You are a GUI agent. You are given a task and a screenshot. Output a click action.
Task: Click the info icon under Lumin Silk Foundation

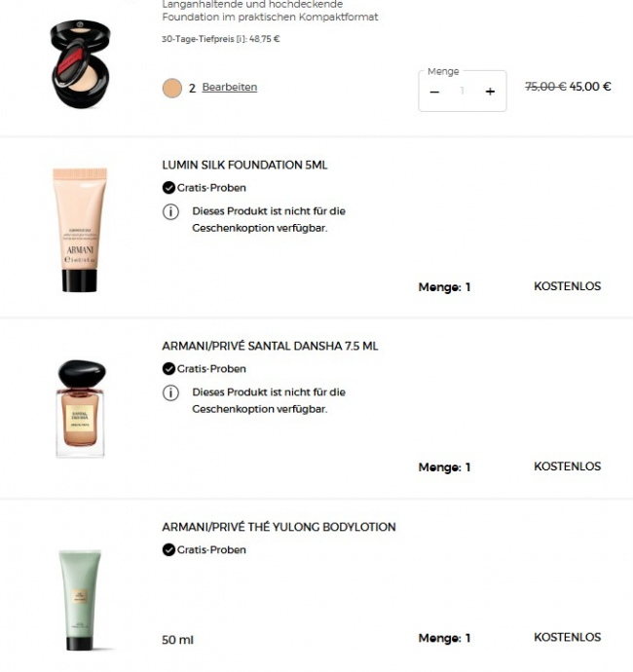(x=170, y=211)
